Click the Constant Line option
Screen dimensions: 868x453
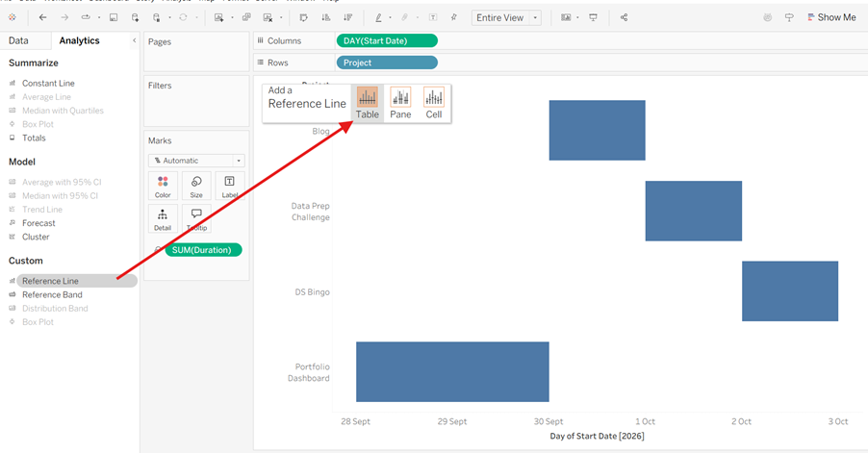[x=48, y=83]
